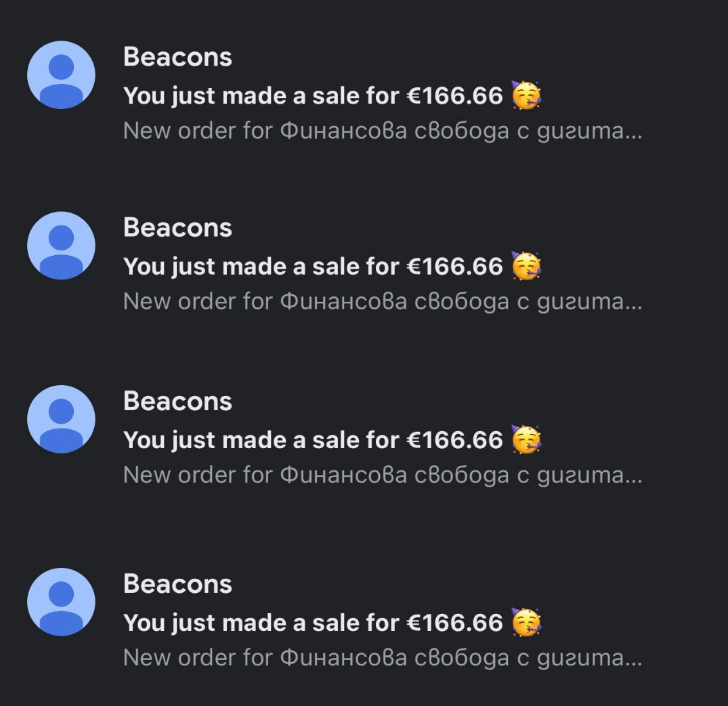Screen dimensions: 728x706
Task: Open first email via Beacons sender name
Action: [x=177, y=58]
